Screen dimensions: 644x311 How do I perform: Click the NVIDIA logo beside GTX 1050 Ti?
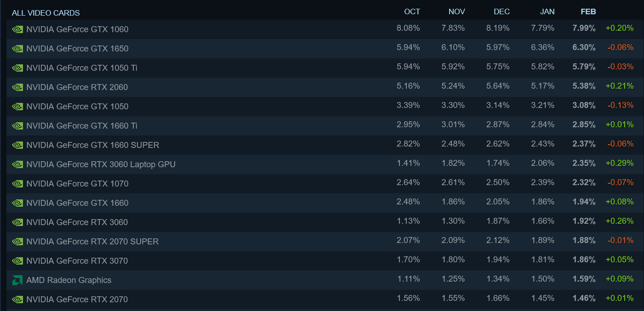(17, 68)
